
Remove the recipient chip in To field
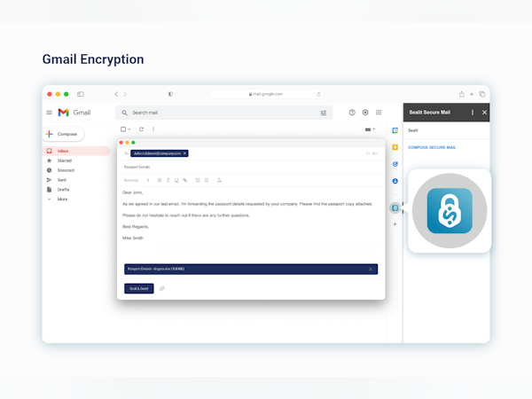(185, 153)
